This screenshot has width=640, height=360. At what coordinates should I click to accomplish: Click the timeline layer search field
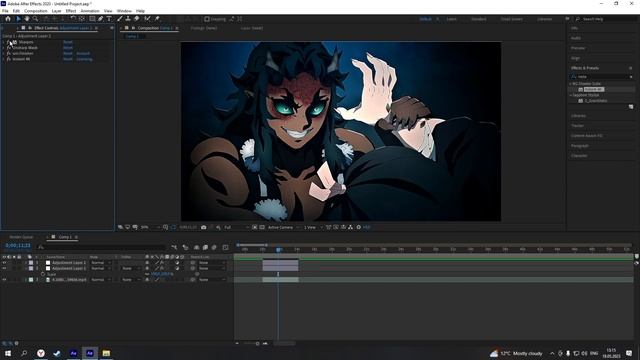(102, 247)
